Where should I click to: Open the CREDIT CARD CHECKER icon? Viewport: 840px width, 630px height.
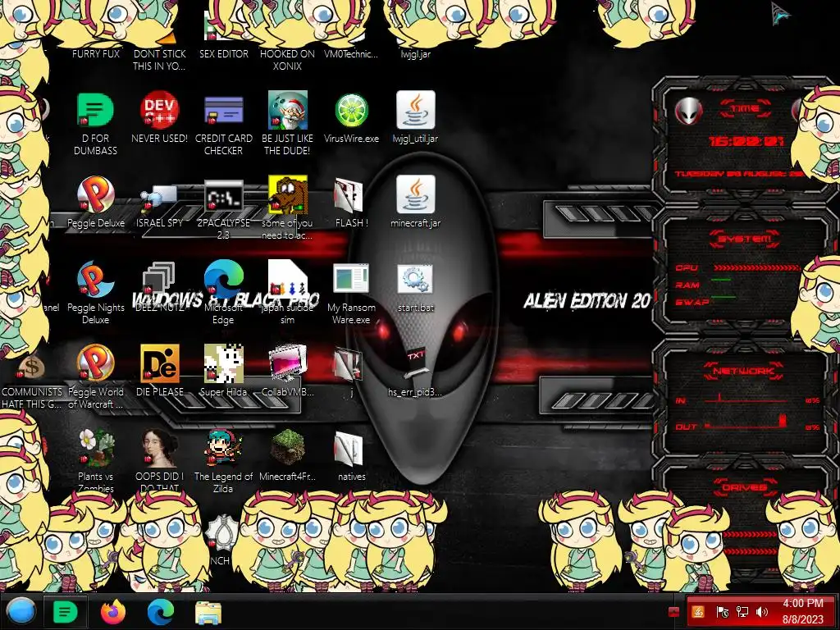pyautogui.click(x=223, y=111)
